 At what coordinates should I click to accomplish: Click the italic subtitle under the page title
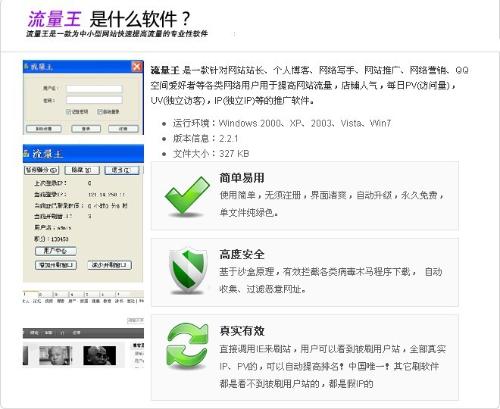click(x=117, y=34)
